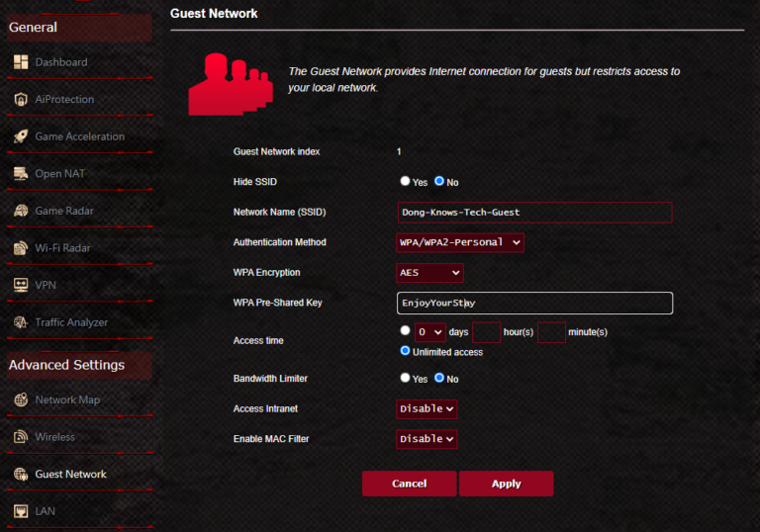
Task: Click the AiProtection shield icon
Action: 21,100
